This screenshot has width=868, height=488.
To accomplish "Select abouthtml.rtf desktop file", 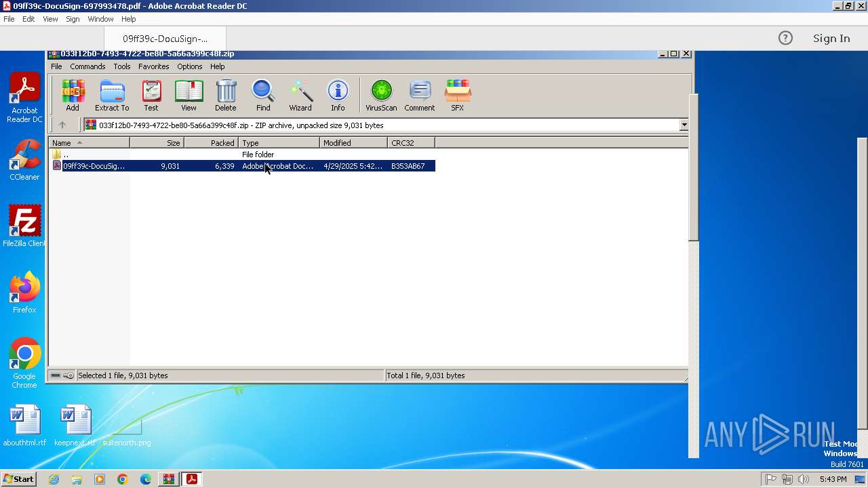I will click(x=24, y=426).
